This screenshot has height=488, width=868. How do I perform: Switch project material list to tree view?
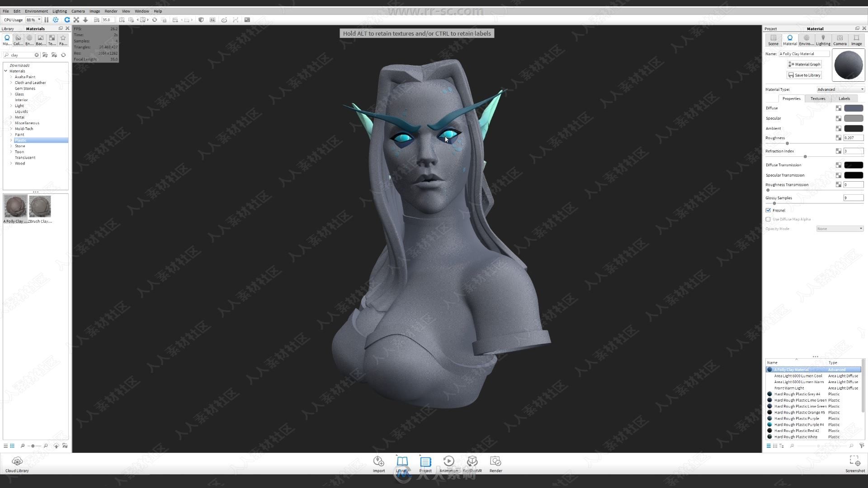[782, 446]
